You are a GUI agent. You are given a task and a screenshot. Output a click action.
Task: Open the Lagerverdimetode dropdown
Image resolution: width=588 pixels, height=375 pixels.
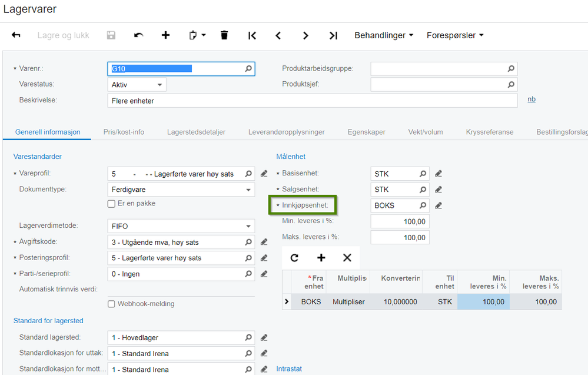coord(181,226)
